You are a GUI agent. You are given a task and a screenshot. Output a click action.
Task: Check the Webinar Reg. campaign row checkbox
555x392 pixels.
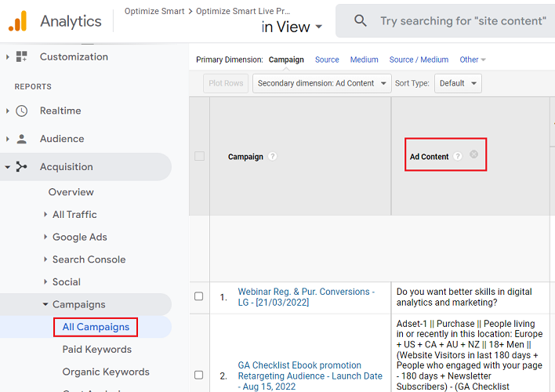(199, 296)
